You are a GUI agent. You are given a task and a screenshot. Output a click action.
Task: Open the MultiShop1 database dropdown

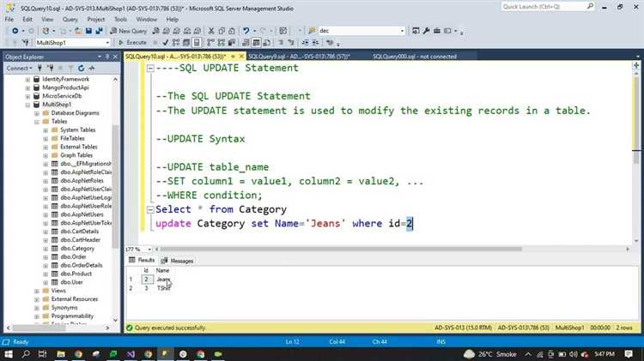tap(106, 42)
